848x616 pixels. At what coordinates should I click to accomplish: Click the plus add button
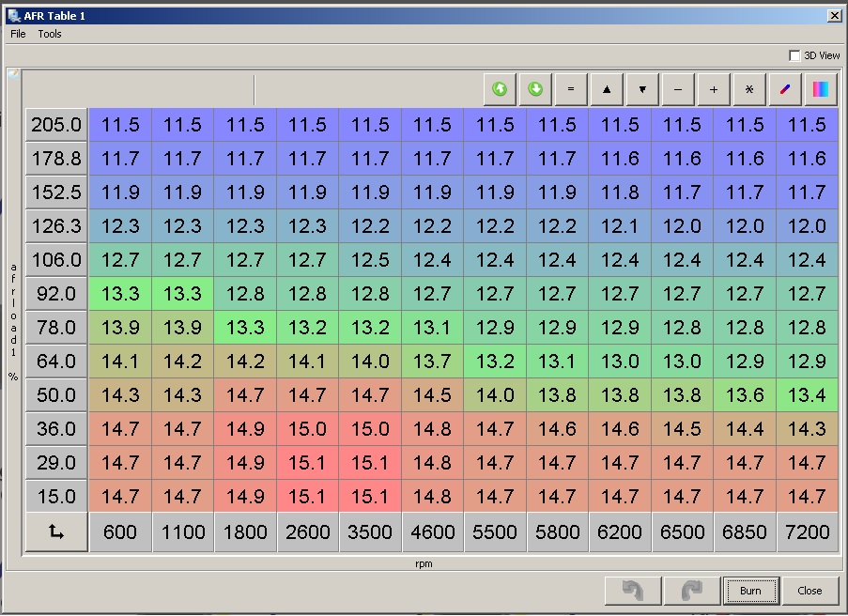point(714,89)
